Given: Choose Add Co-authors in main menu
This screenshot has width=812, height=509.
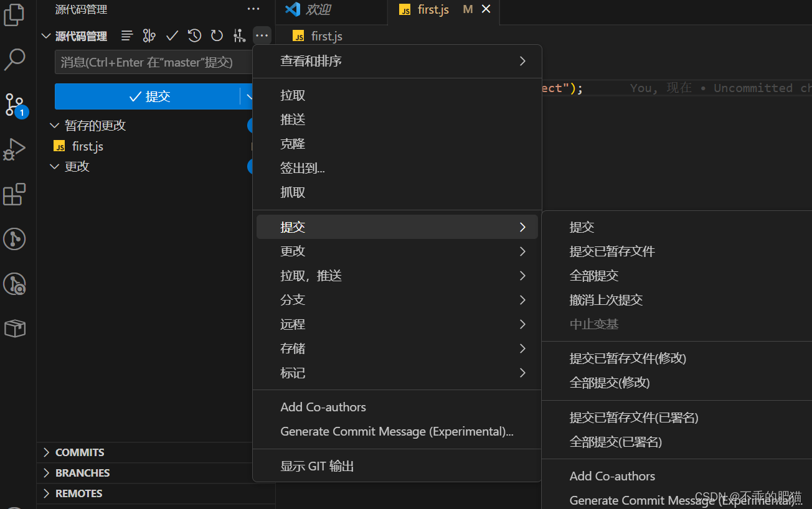Looking at the screenshot, I should (x=397, y=407).
